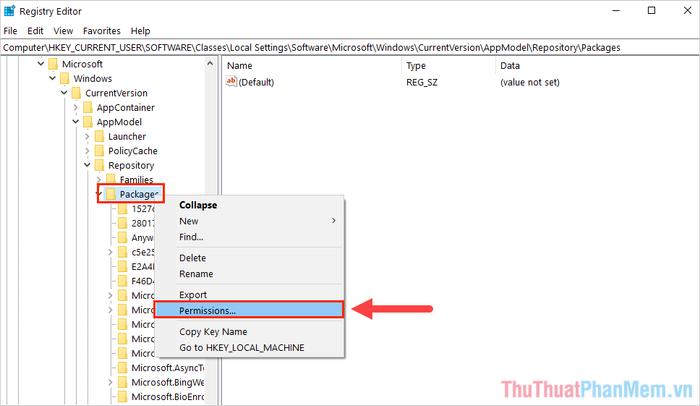The height and width of the screenshot is (406, 700).
Task: Expand the PolicyCache tree node
Action: coord(87,151)
